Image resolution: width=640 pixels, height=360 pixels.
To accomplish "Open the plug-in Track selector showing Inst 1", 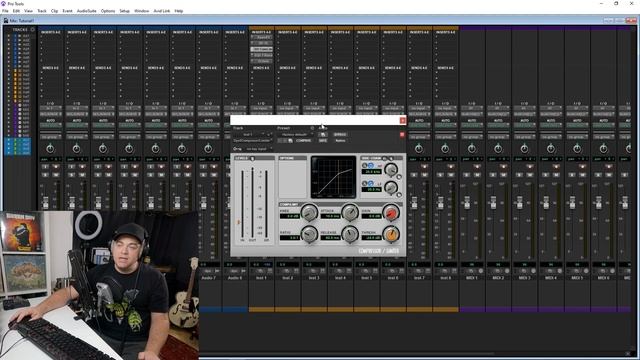I will tap(249, 134).
